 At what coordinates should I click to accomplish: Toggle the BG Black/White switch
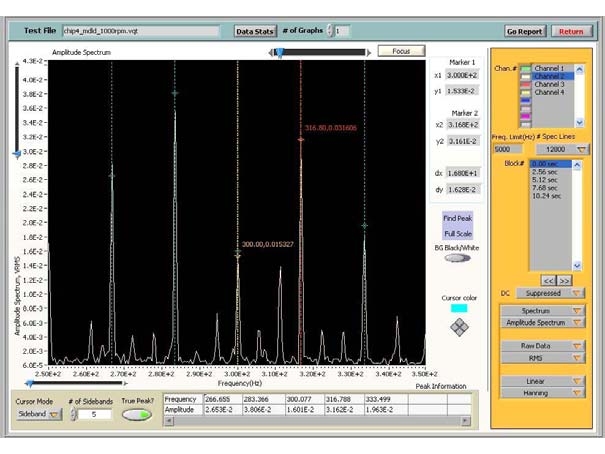click(x=457, y=258)
